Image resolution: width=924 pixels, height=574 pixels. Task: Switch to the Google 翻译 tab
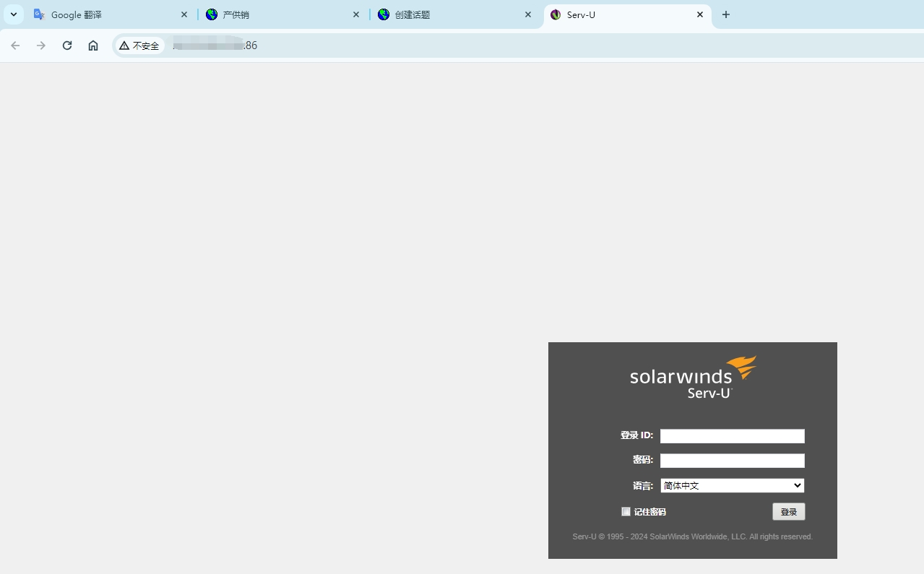click(x=101, y=14)
